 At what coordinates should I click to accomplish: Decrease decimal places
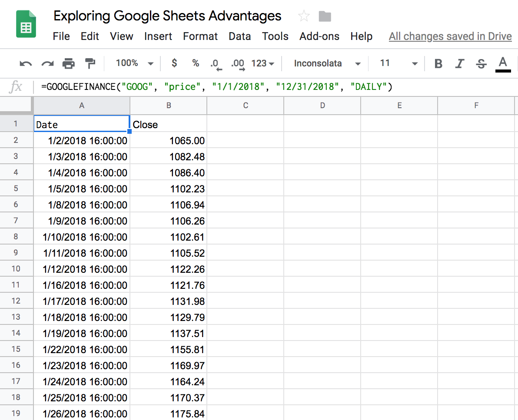coord(216,63)
